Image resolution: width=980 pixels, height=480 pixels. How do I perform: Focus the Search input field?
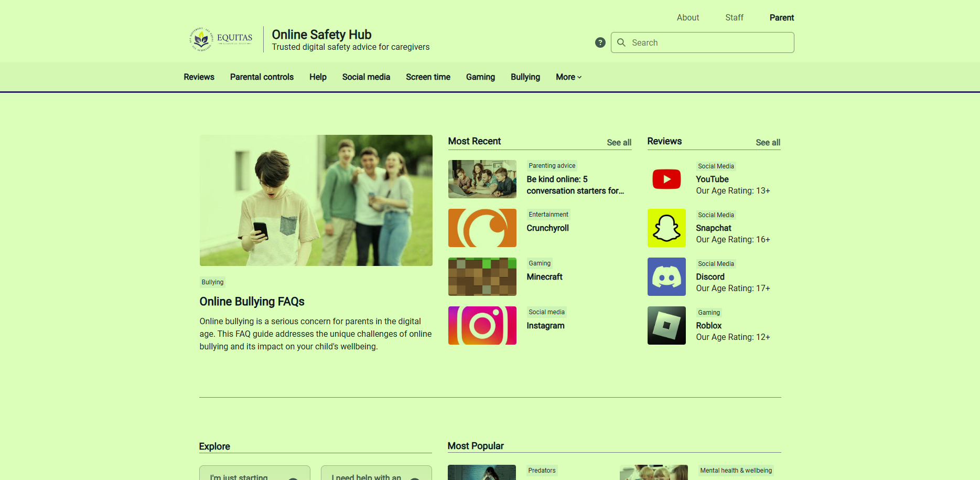click(708, 42)
